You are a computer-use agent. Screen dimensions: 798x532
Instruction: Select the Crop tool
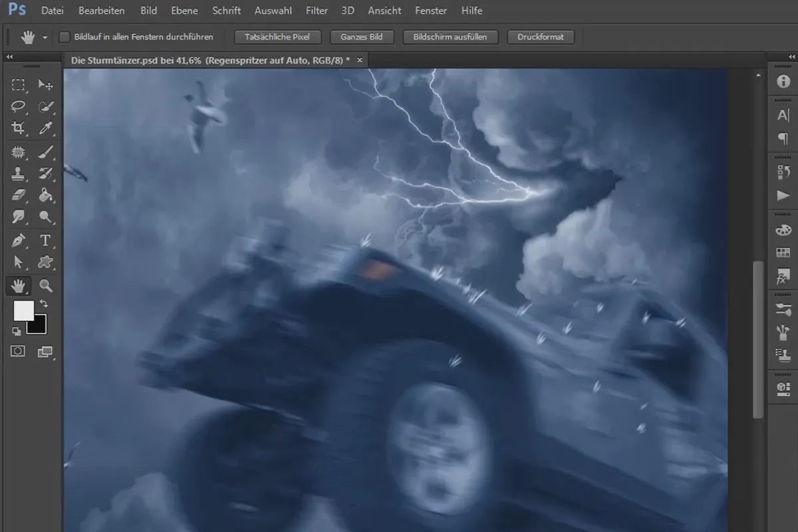click(x=19, y=128)
